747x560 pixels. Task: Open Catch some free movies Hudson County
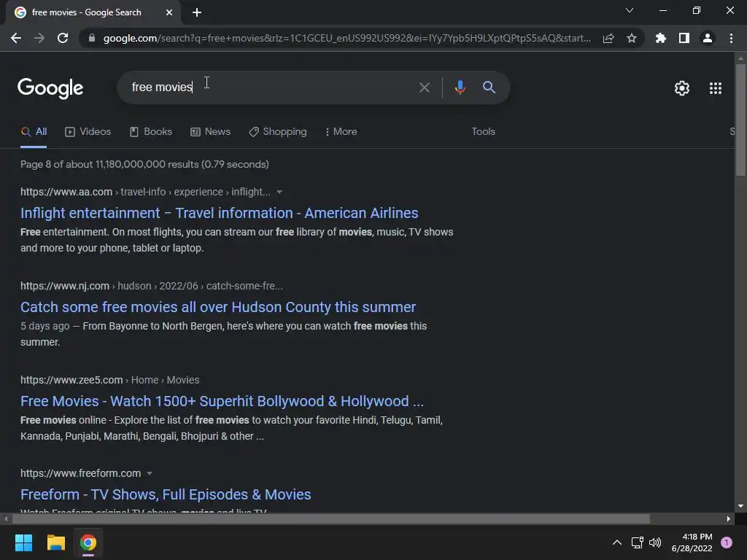[x=218, y=307]
